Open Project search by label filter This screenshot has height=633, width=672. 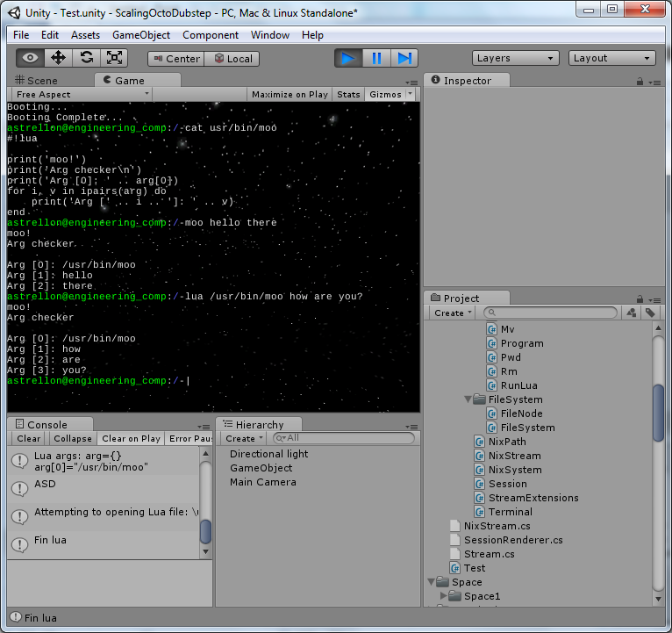pos(650,313)
